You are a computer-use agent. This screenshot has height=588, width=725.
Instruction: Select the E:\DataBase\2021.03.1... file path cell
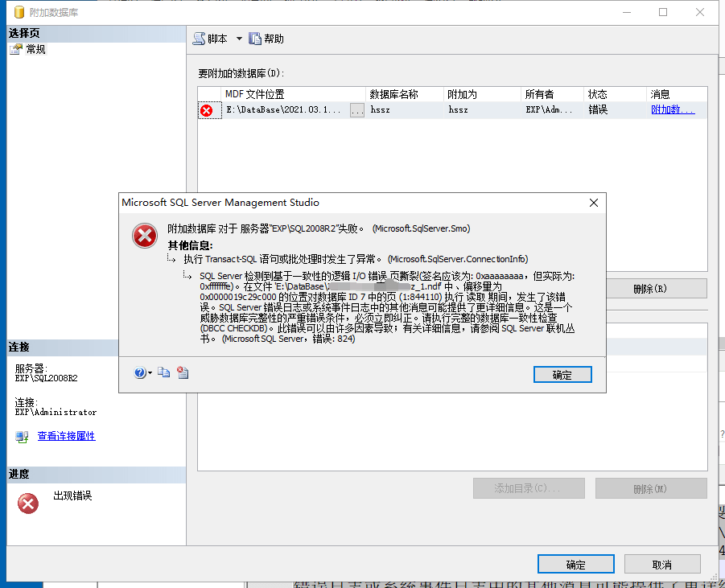point(286,110)
